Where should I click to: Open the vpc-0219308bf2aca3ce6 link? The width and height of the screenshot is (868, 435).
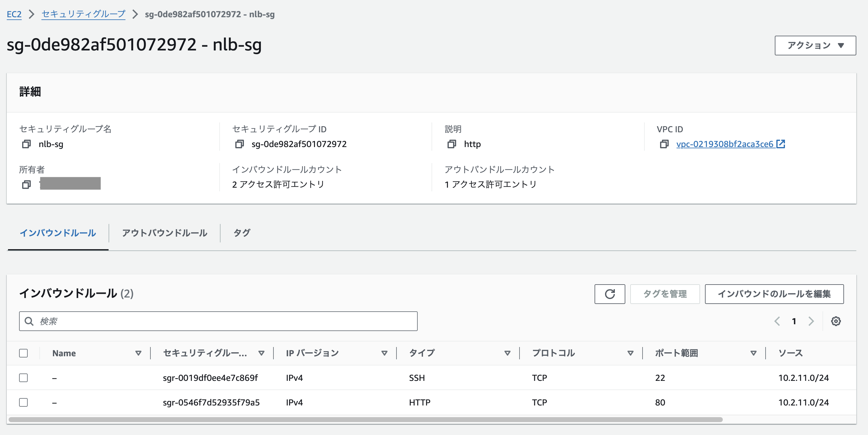724,144
